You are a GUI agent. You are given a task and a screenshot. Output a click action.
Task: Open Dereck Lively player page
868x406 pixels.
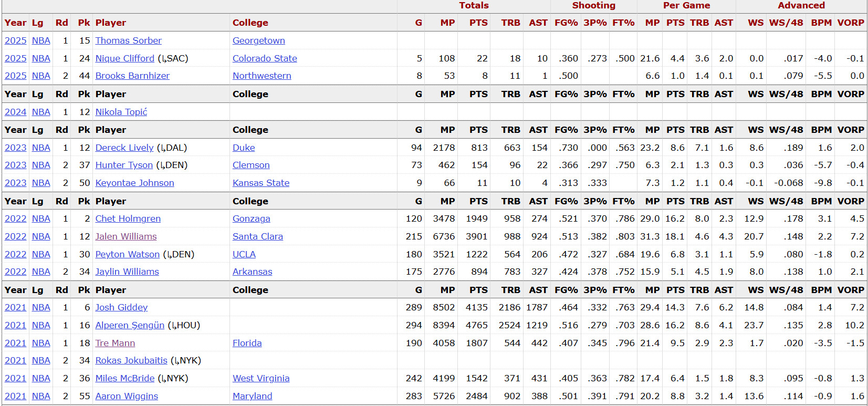click(x=124, y=148)
